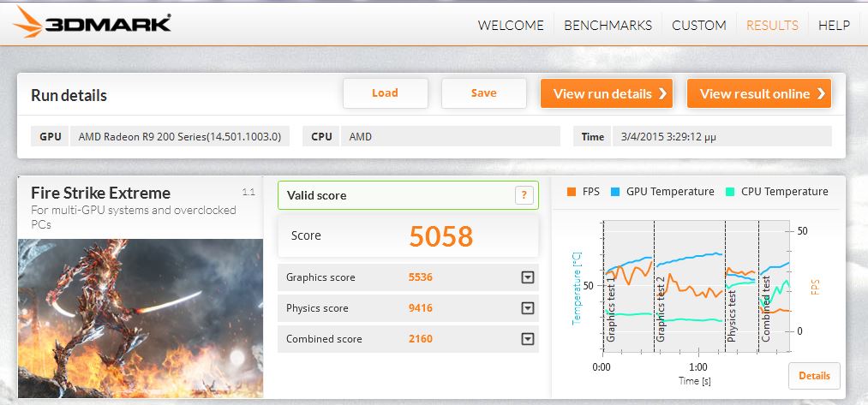
Task: Click the Physics score value 9416
Action: [x=420, y=308]
